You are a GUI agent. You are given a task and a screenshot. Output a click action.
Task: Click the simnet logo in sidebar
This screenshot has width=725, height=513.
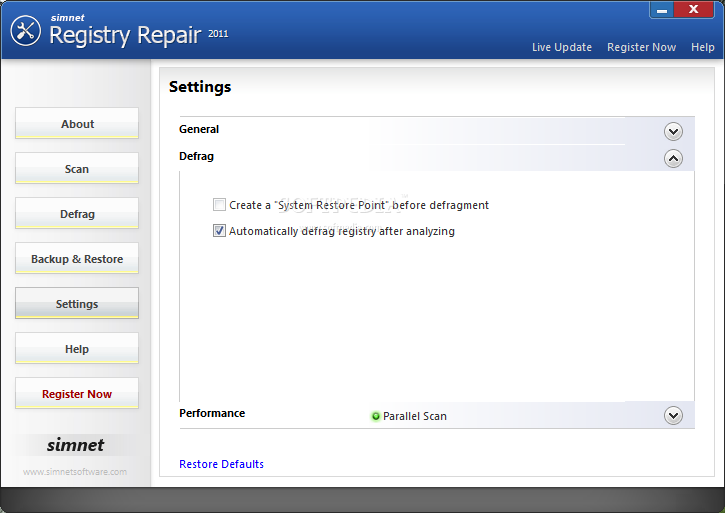point(75,445)
